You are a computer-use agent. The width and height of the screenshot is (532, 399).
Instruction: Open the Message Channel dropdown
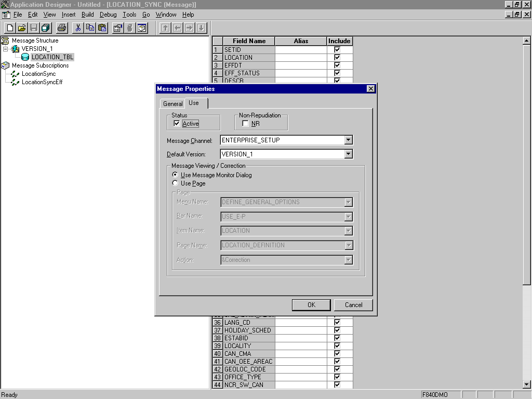click(349, 140)
